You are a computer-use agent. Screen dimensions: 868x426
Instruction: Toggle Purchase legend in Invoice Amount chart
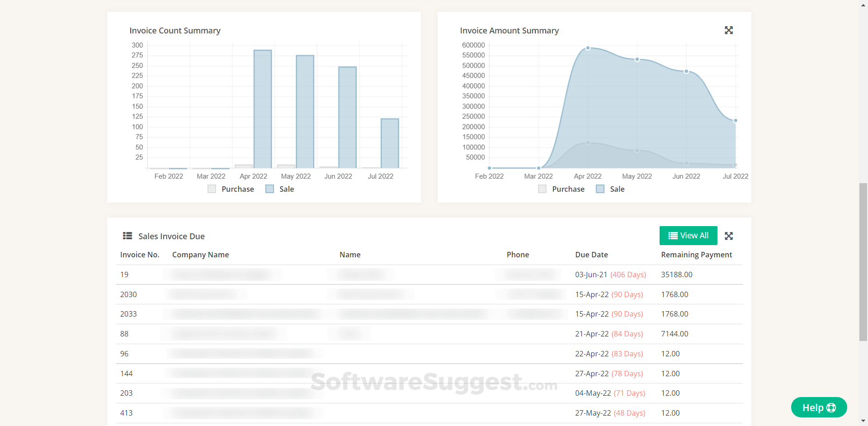561,189
